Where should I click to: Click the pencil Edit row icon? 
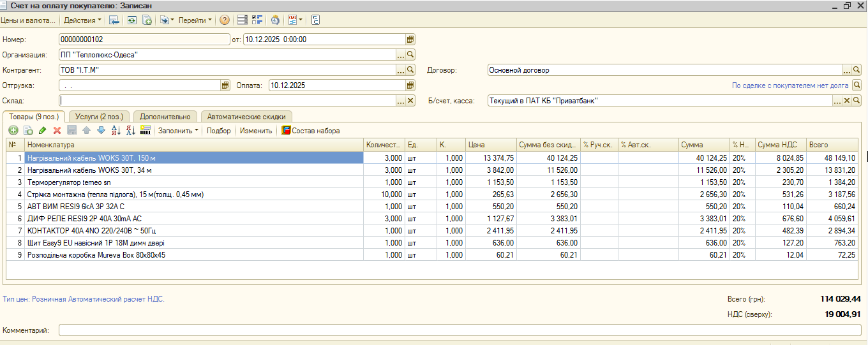point(42,131)
